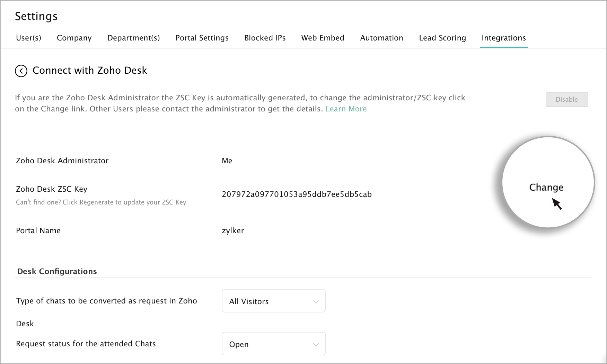The width and height of the screenshot is (607, 364).
Task: Click the chevron in the Open dropdown
Action: point(316,345)
